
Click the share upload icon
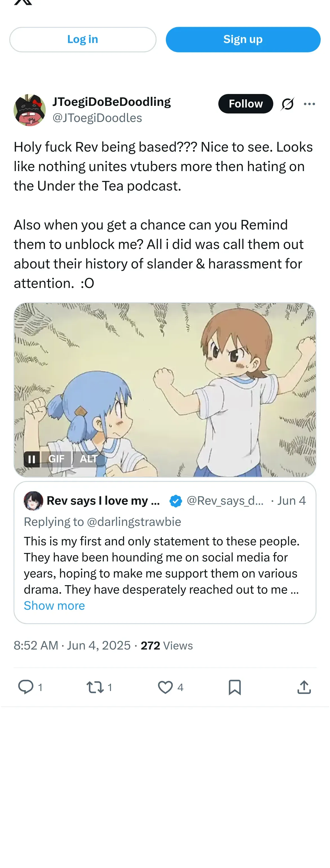click(x=304, y=687)
